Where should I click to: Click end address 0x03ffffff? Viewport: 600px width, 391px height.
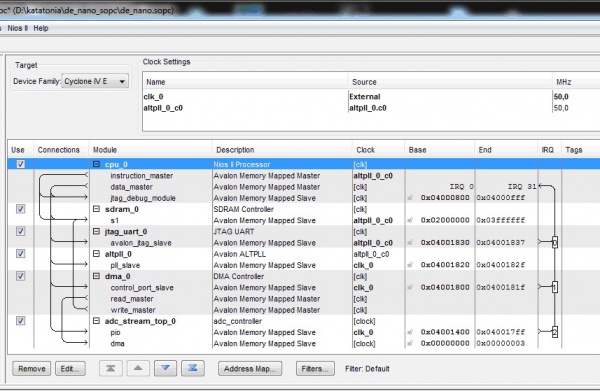coord(501,220)
